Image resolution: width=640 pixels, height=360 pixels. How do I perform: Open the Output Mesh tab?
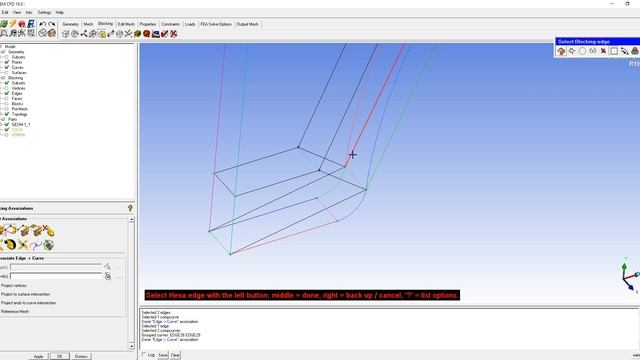248,24
